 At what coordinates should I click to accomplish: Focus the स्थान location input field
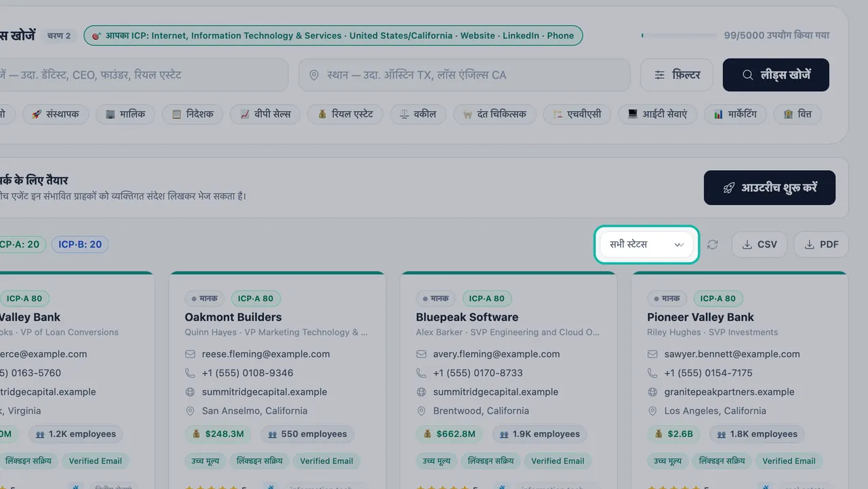click(x=465, y=75)
